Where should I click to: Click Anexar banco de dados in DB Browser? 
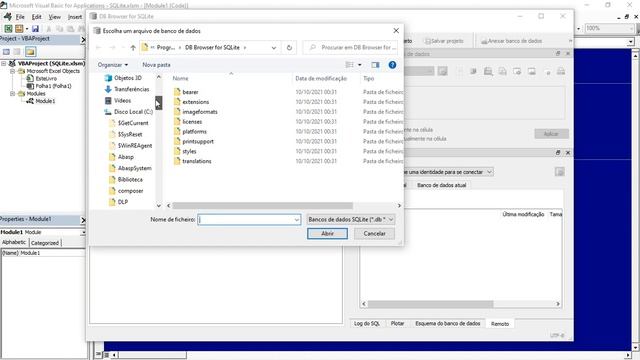[x=511, y=41]
